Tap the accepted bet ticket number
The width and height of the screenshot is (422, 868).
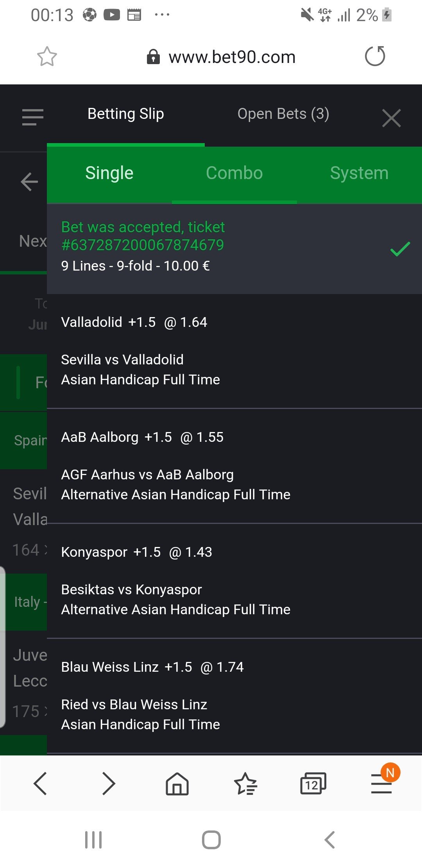pyautogui.click(x=143, y=245)
